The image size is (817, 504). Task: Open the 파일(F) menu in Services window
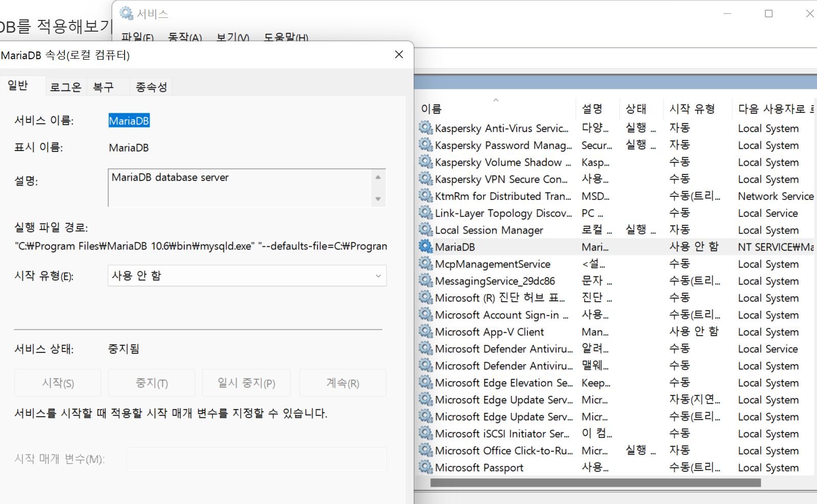[x=137, y=38]
